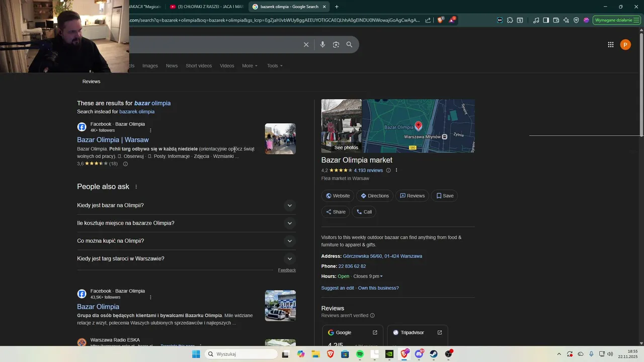Search instead for bazarek olimpia
The image size is (644, 362).
click(137, 112)
